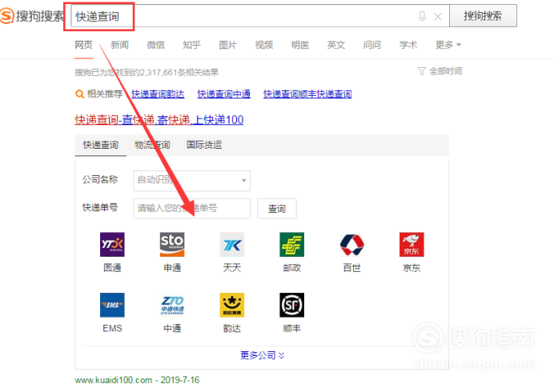Clear the search box with X icon

[x=438, y=17]
